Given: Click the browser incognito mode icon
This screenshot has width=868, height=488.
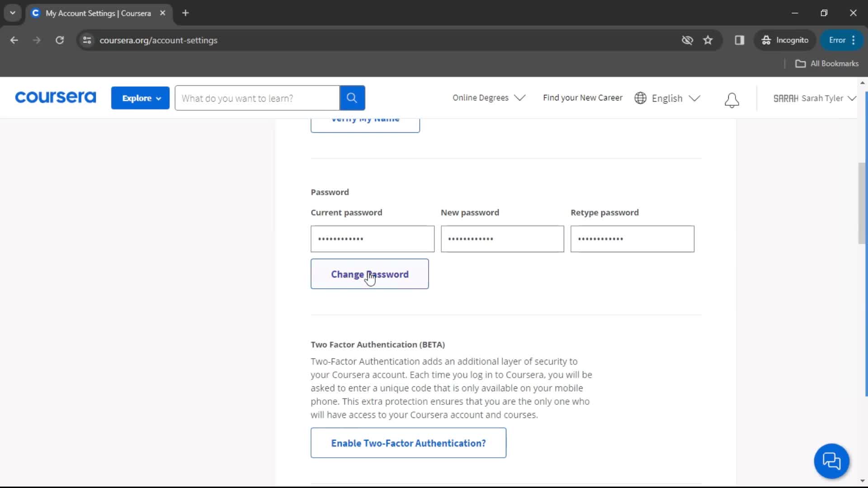Looking at the screenshot, I should tap(766, 40).
